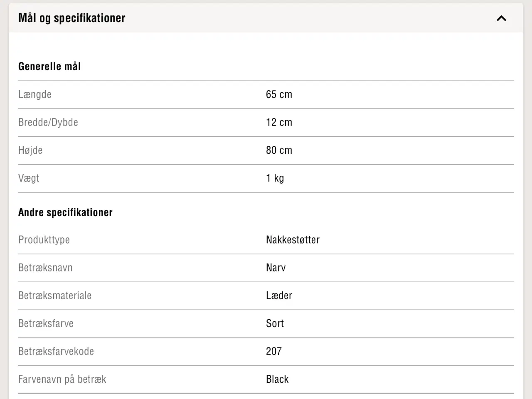The height and width of the screenshot is (399, 532).
Task: Click the Narv cover name value
Action: (276, 268)
